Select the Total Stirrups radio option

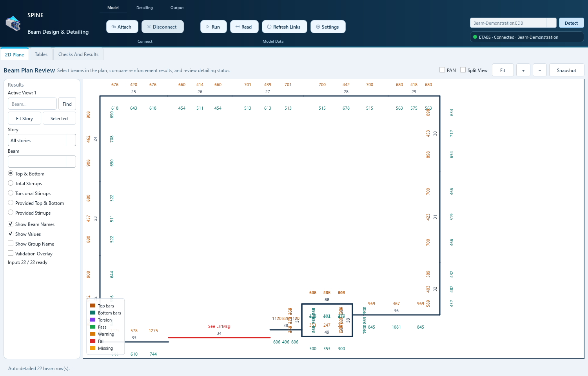coord(11,183)
